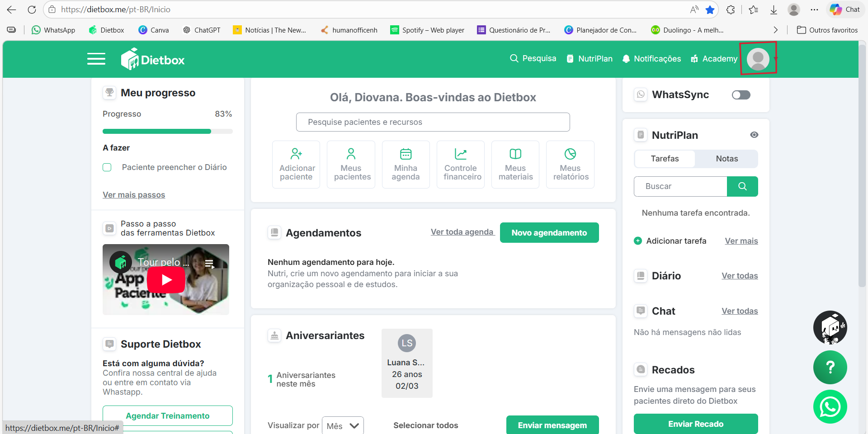The image size is (868, 434).
Task: Open the Visualizar por Mês dropdown
Action: coord(343,426)
